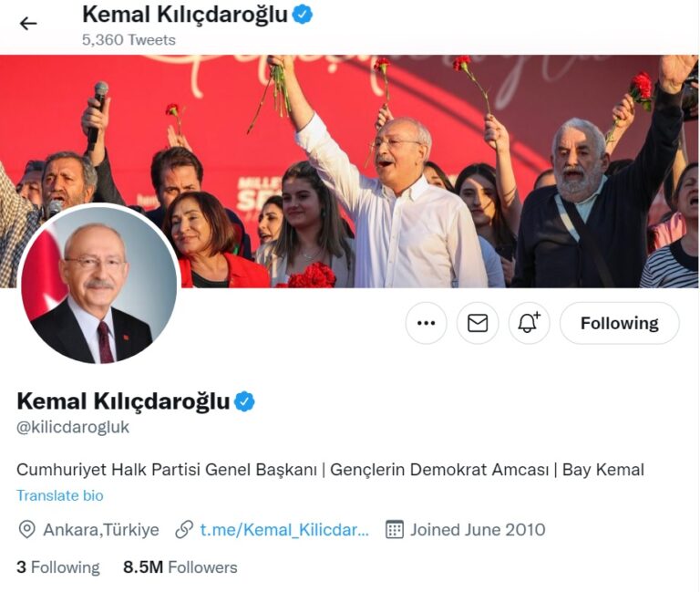Go back using the left arrow

(x=28, y=23)
